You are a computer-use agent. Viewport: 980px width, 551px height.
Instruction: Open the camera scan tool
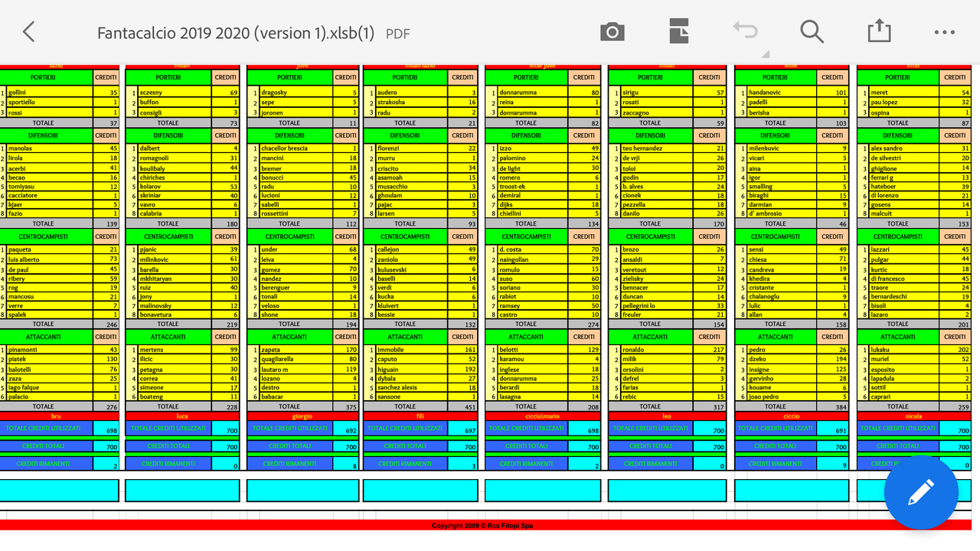click(x=612, y=32)
